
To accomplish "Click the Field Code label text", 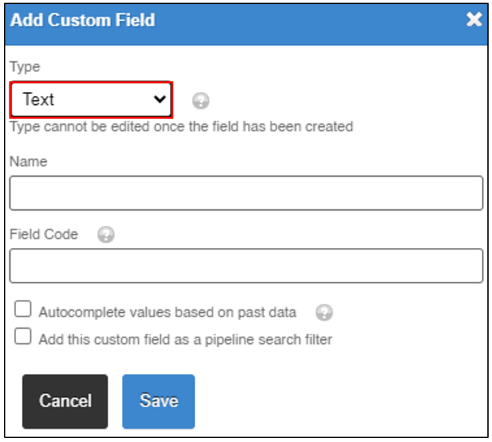I will coord(44,234).
